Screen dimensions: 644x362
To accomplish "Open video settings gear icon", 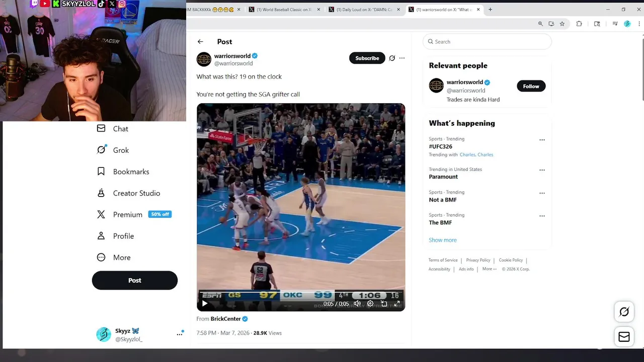I will coord(370,304).
